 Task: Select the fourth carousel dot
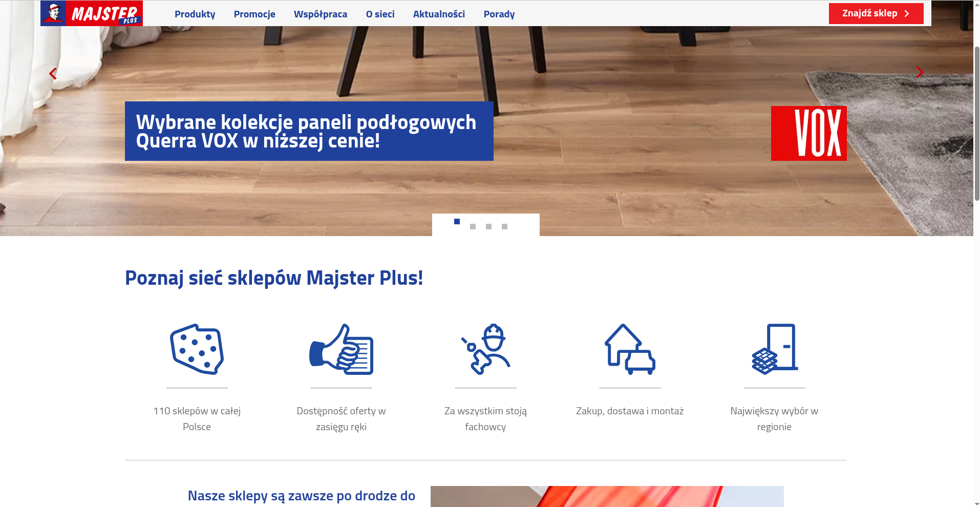pyautogui.click(x=504, y=226)
